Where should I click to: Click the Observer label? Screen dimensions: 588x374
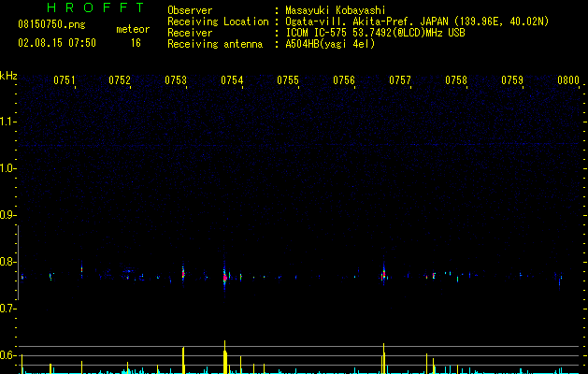click(x=190, y=10)
